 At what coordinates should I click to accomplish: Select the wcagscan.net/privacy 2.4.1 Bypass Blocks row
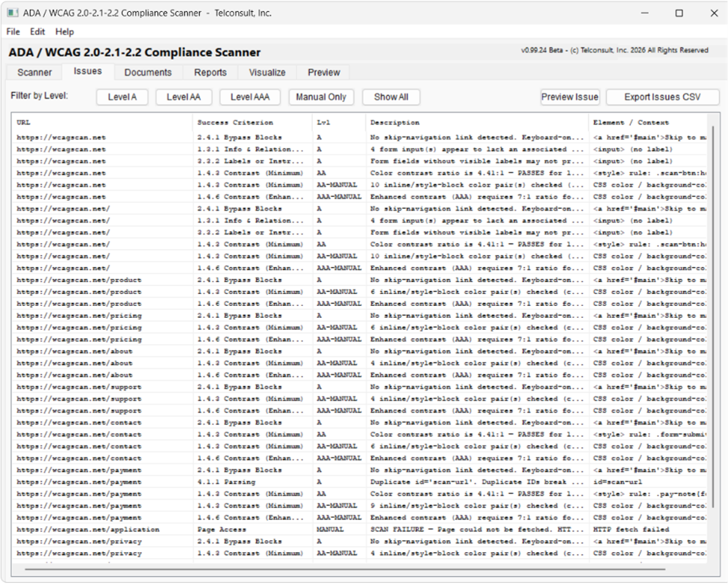coord(360,542)
